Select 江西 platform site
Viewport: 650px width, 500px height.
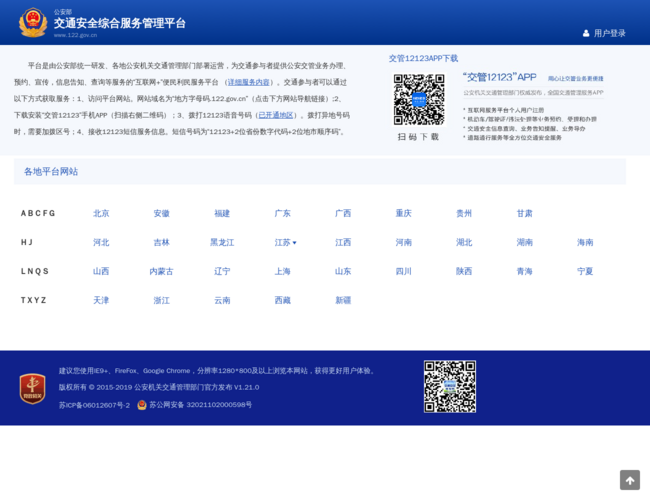coord(343,242)
